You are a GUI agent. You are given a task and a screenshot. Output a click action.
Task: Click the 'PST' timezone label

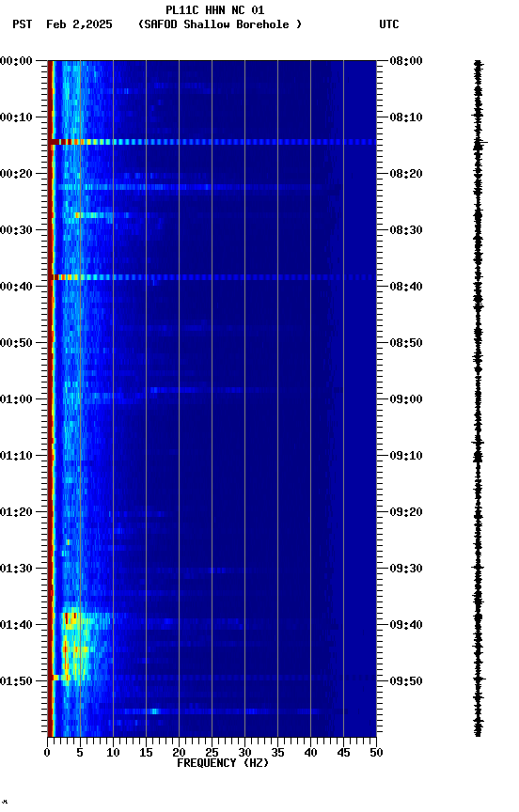(23, 24)
